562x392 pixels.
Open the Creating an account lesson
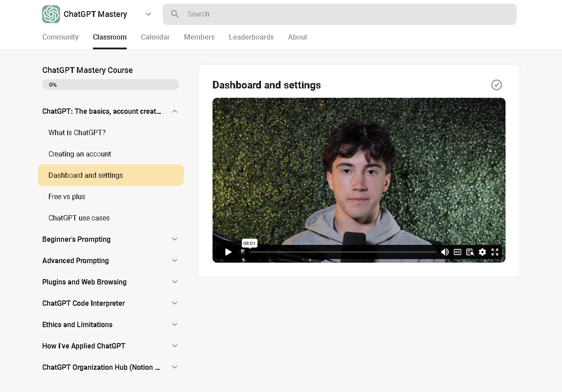111,154
